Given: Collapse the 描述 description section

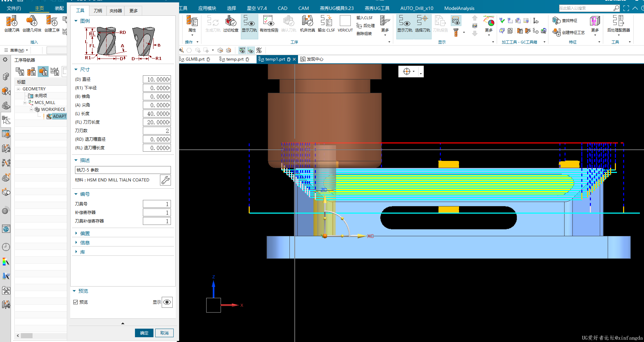Looking at the screenshot, I should [x=76, y=160].
